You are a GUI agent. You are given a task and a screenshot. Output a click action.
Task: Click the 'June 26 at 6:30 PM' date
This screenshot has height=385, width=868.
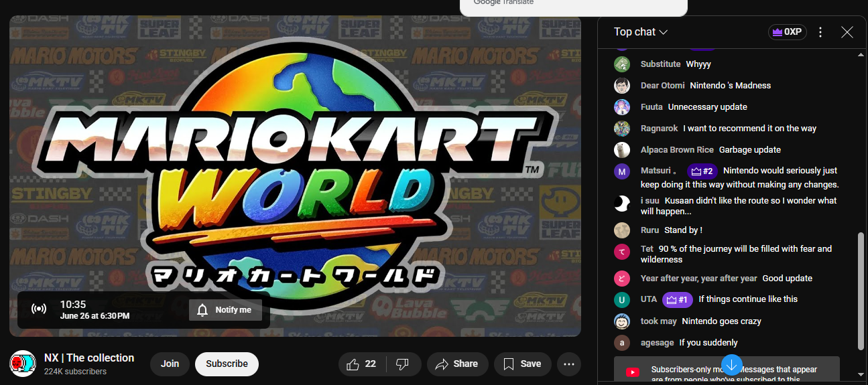coord(95,316)
